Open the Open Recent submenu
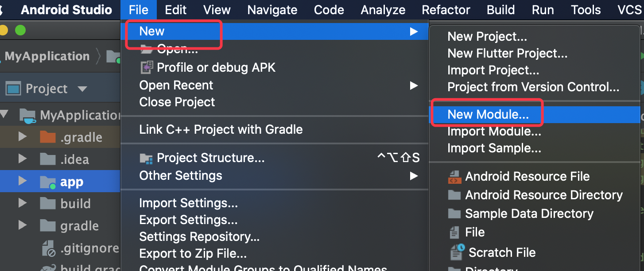This screenshot has height=271, width=644. 176,85
